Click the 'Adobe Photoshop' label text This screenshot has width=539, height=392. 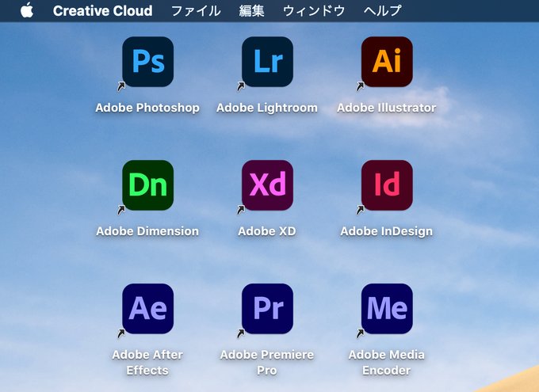tap(147, 108)
